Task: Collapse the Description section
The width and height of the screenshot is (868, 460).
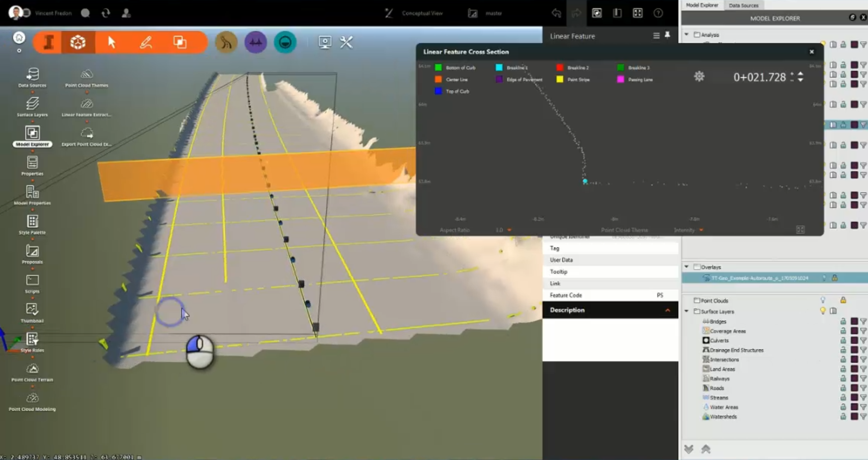Action: click(x=668, y=310)
